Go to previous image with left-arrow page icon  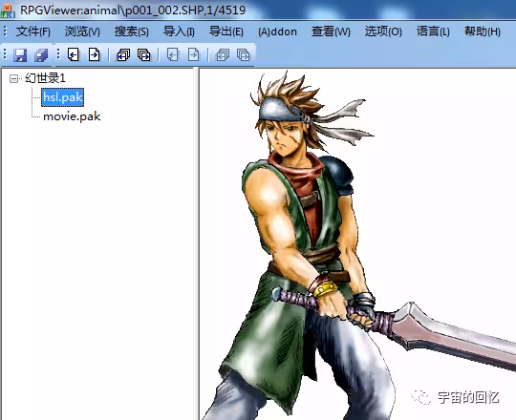(x=74, y=54)
